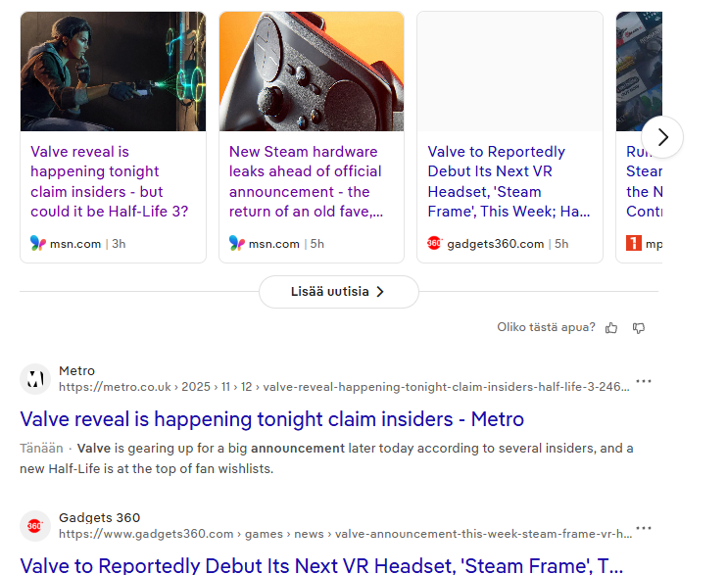Click gadgets360.com icon on VR headset card

[x=435, y=243]
